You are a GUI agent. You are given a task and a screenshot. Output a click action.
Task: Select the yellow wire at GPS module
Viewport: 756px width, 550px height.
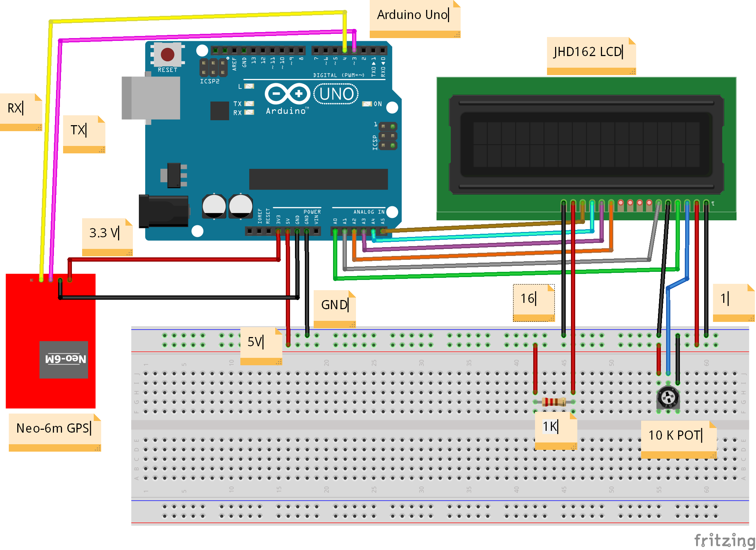(41, 280)
